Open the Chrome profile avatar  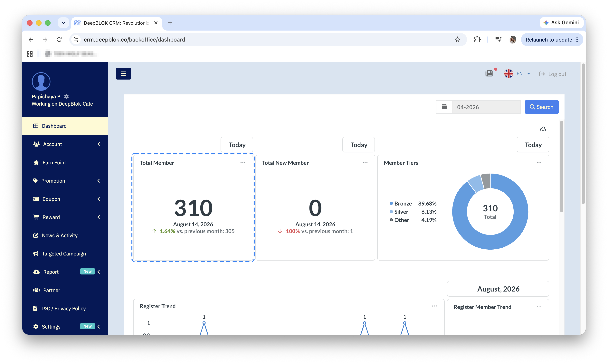tap(513, 40)
